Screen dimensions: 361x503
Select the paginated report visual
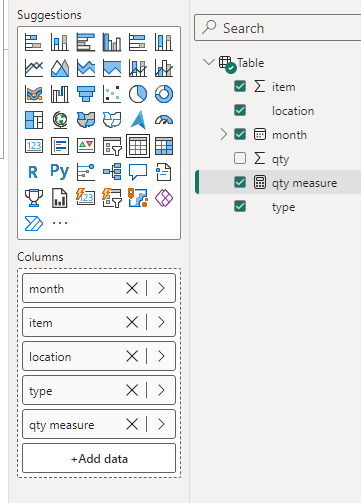click(x=60, y=198)
